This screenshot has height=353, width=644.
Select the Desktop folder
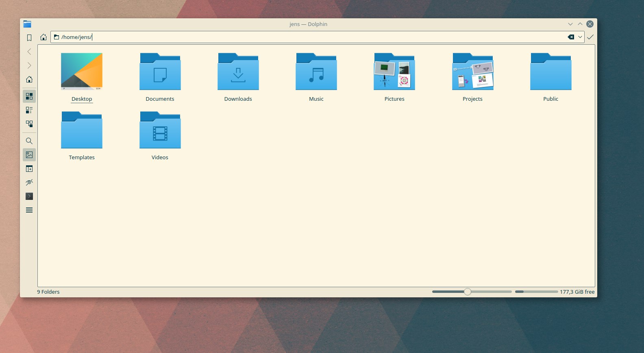[82, 77]
